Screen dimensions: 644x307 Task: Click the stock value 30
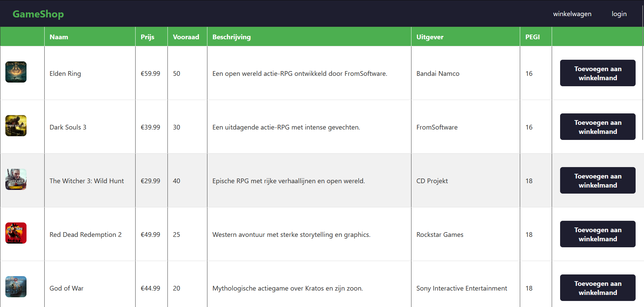pos(177,127)
